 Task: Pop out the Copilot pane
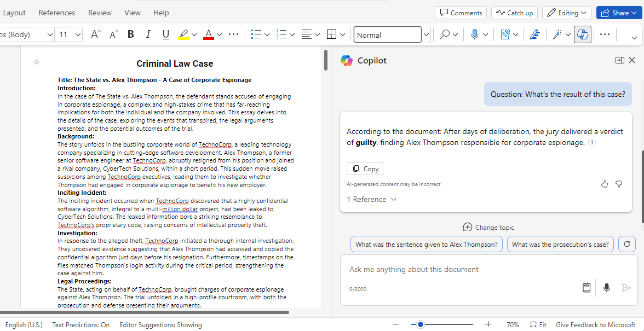(x=619, y=60)
